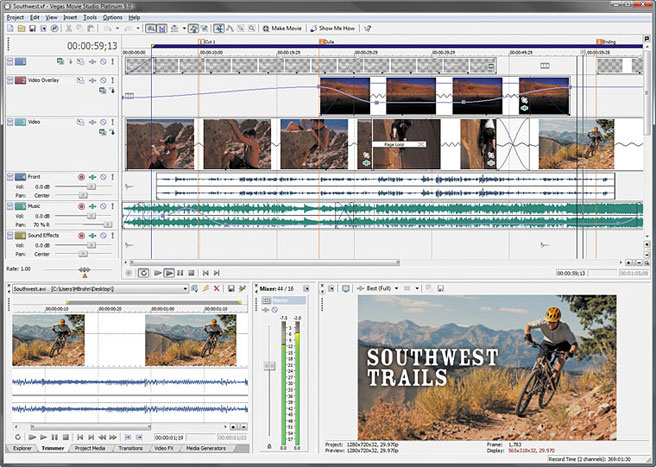Image resolution: width=656 pixels, height=467 pixels.
Task: Expand the Southwest.avi trimmer file dropdown
Action: coord(187,288)
